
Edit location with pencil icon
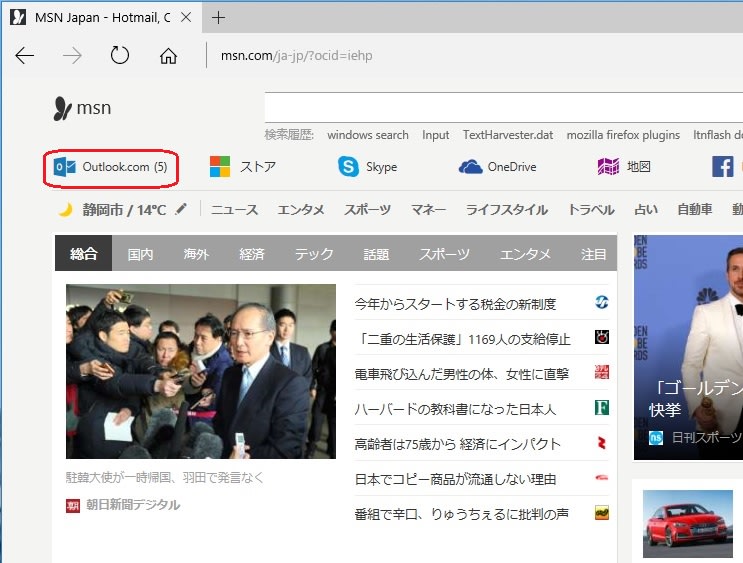click(x=181, y=209)
